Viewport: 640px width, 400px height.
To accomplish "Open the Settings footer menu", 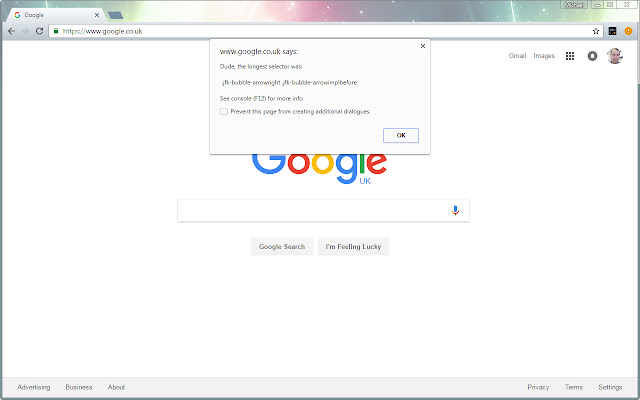I will (x=610, y=387).
